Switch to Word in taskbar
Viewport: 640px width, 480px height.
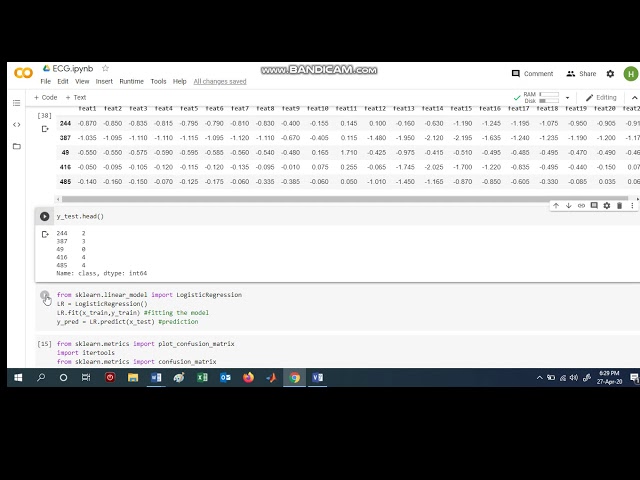point(156,378)
